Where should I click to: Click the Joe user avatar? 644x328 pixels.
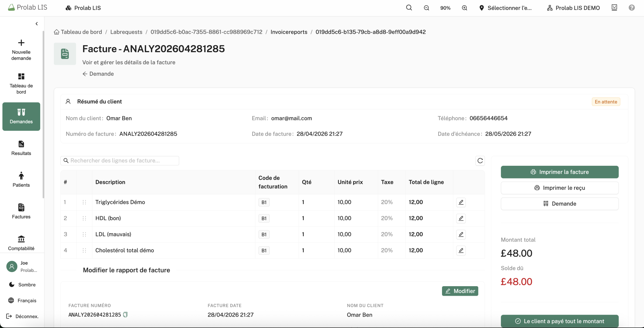[x=12, y=266]
